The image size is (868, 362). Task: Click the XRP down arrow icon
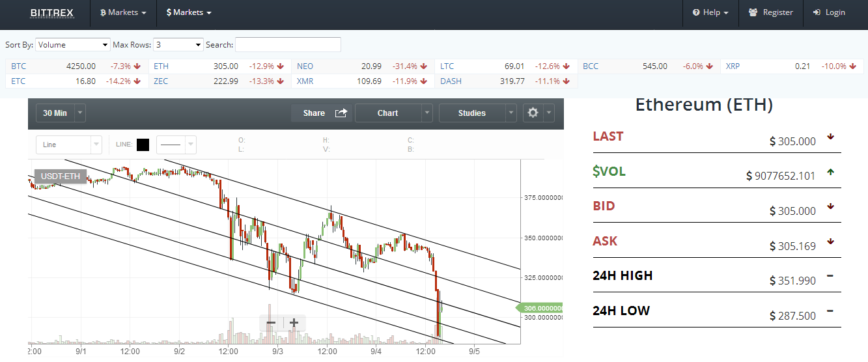[852, 66]
